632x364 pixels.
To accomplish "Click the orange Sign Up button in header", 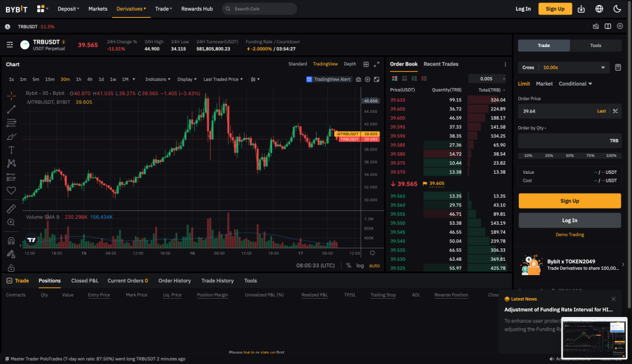I will pos(555,9).
